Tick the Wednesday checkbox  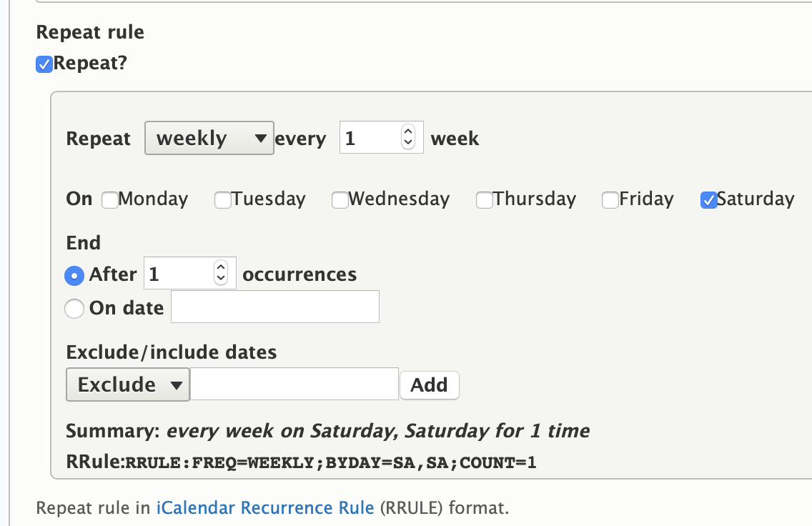tap(340, 200)
